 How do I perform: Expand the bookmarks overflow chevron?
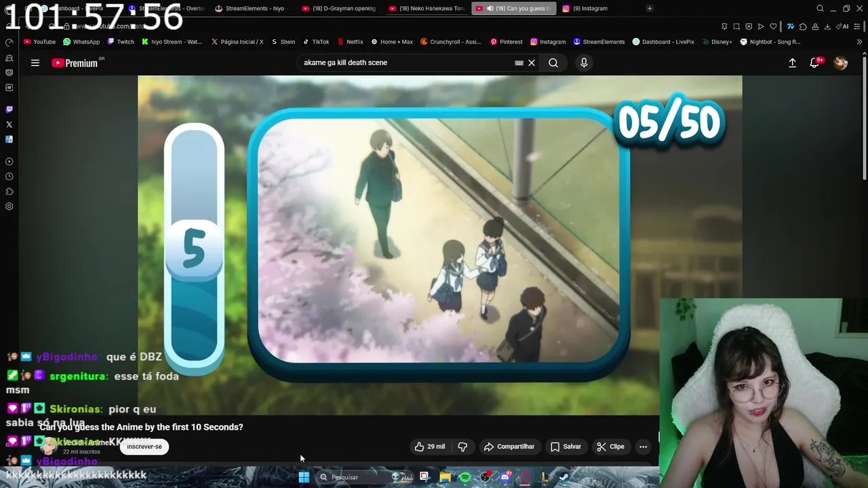click(x=859, y=42)
